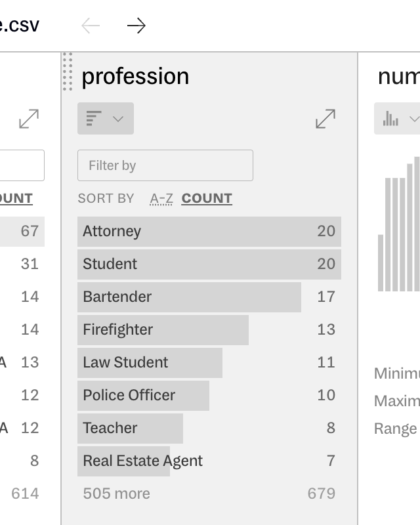The width and height of the screenshot is (420, 525).
Task: Sort professions by COUNT
Action: 206,198
